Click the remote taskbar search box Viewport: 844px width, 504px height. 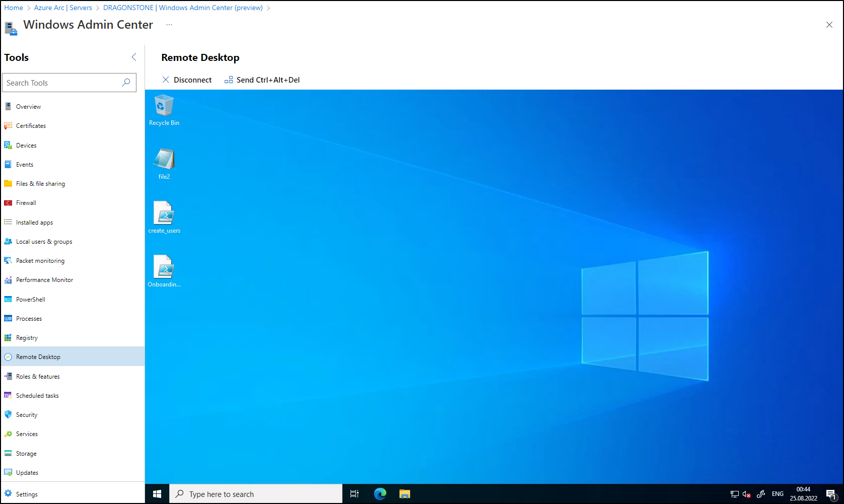(256, 494)
